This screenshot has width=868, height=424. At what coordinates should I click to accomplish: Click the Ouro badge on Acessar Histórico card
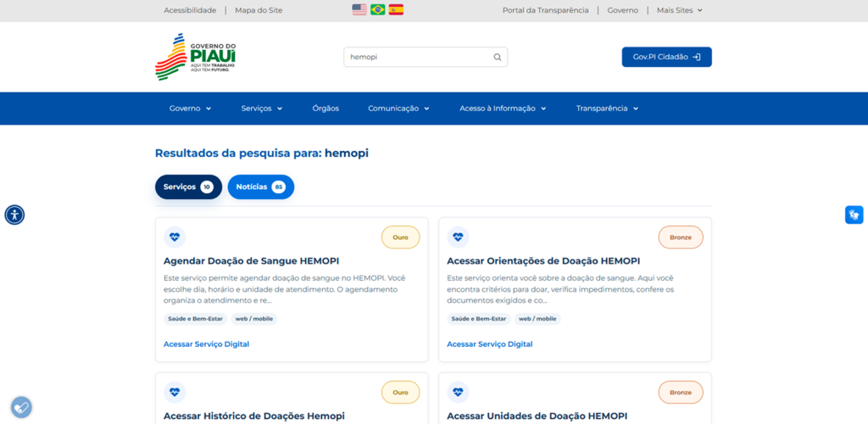tap(400, 392)
